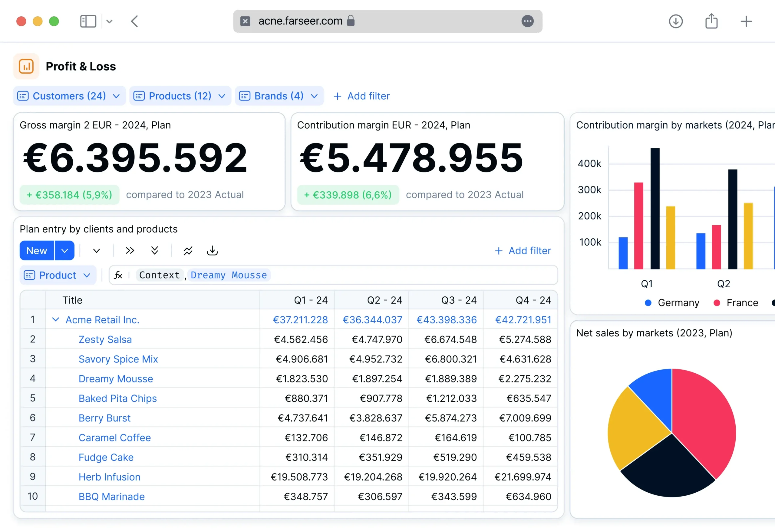Click the Safari share icon
The image size is (775, 532).
click(711, 21)
